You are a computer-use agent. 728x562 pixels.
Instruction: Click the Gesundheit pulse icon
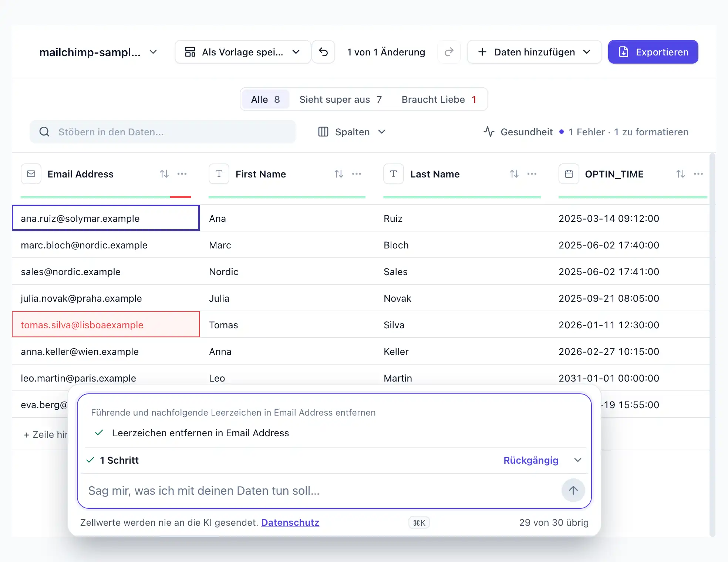489,132
